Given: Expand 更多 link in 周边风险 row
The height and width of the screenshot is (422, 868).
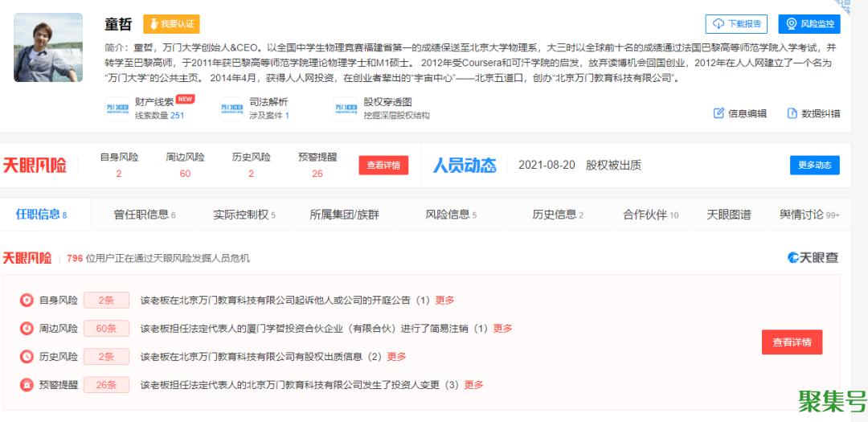Looking at the screenshot, I should (x=502, y=329).
